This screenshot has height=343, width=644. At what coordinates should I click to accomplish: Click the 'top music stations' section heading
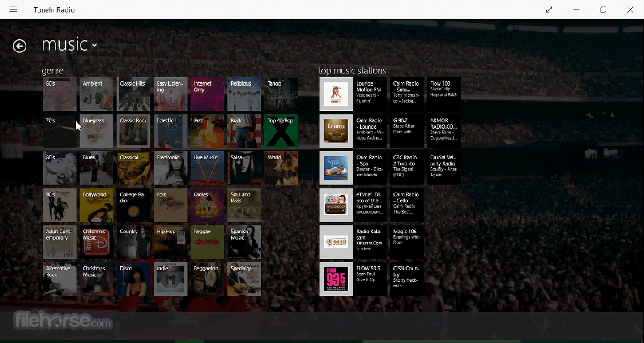tap(352, 71)
